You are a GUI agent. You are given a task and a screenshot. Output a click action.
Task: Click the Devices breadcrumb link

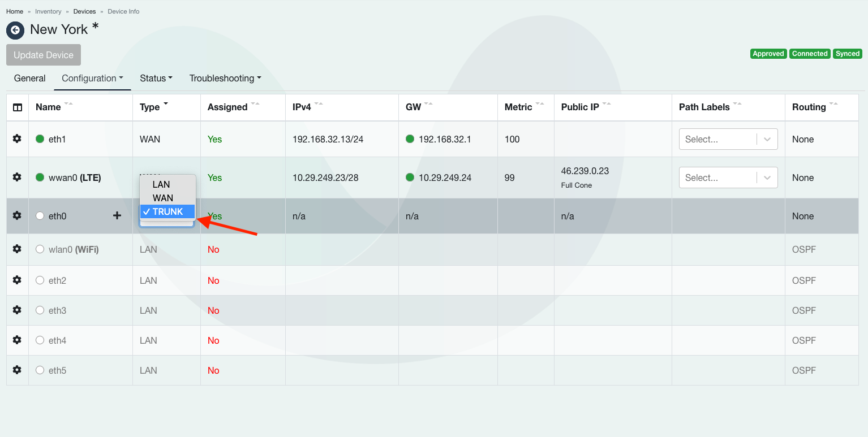pyautogui.click(x=84, y=11)
